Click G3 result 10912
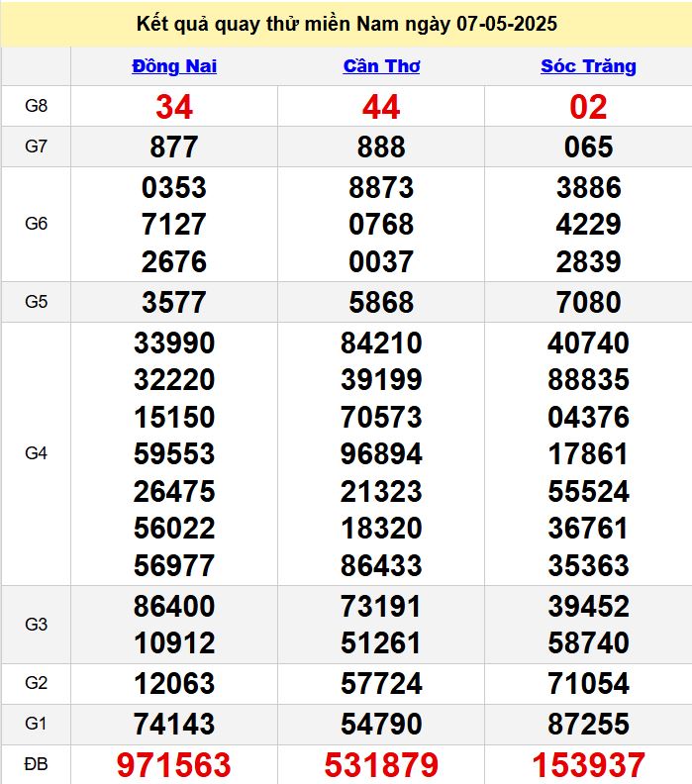This screenshot has width=692, height=784. 174,642
